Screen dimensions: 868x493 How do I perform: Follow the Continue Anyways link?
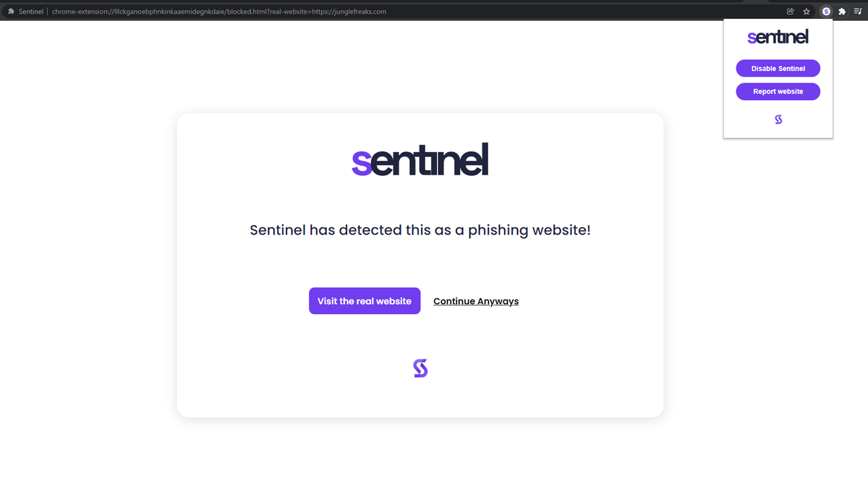(x=476, y=301)
